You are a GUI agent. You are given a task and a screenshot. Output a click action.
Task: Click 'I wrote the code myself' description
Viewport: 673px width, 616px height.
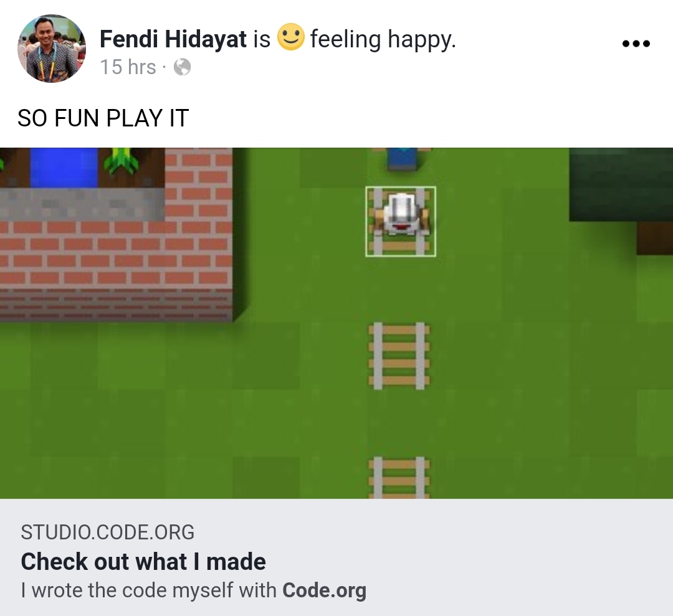(193, 590)
